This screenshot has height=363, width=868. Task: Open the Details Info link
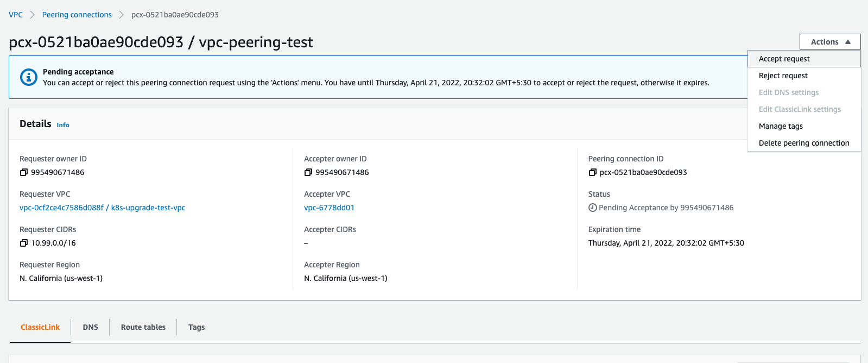point(63,125)
